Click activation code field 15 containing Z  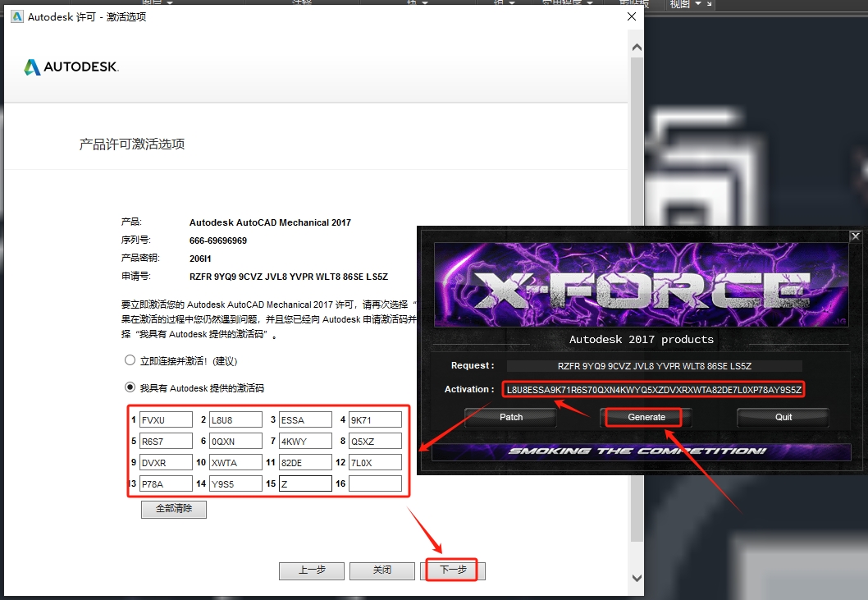305,483
